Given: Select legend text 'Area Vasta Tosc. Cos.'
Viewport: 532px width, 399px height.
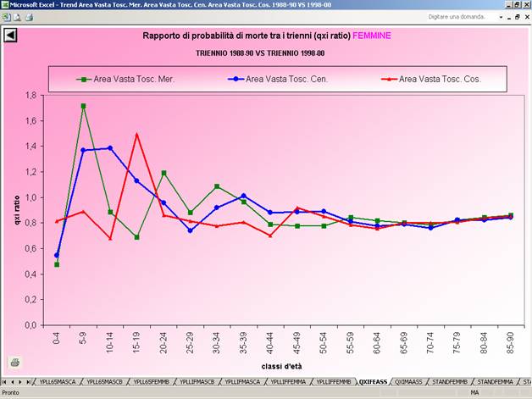Looking at the screenshot, I should click(440, 79).
